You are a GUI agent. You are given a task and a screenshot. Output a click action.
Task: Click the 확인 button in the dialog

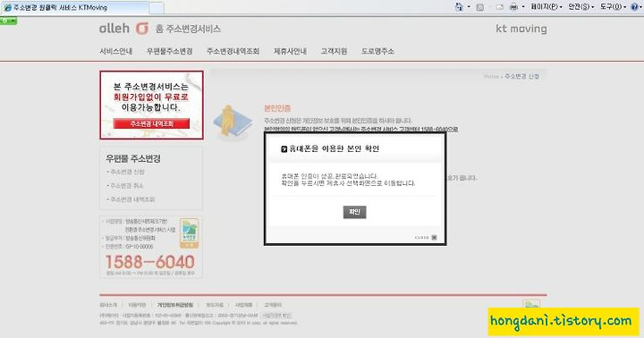(354, 212)
